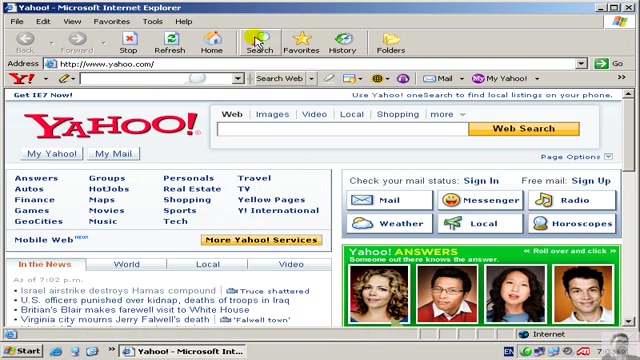
Task: Expand the Search Web dropdown arrow
Action: point(311,78)
